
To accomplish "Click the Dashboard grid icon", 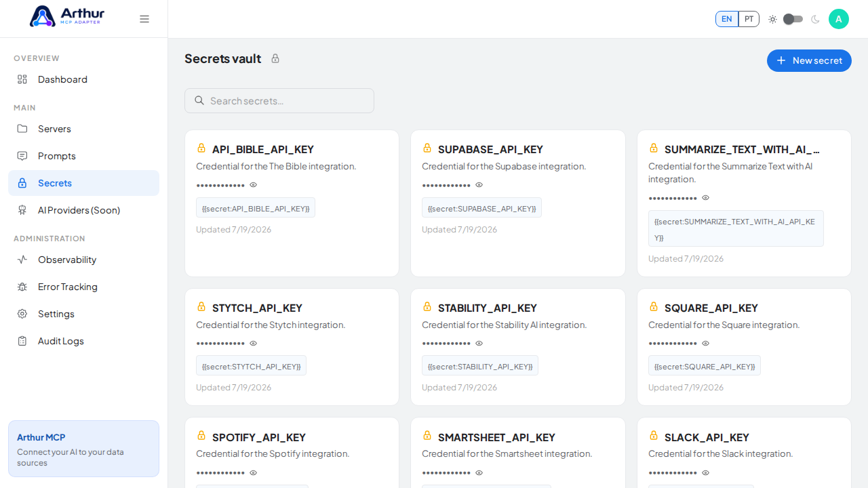I will (22, 79).
